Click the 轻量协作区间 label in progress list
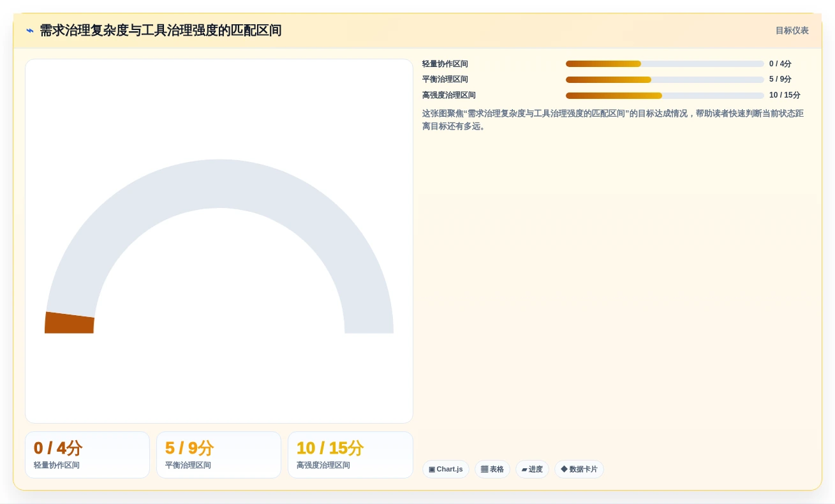This screenshot has width=835, height=504. point(445,64)
